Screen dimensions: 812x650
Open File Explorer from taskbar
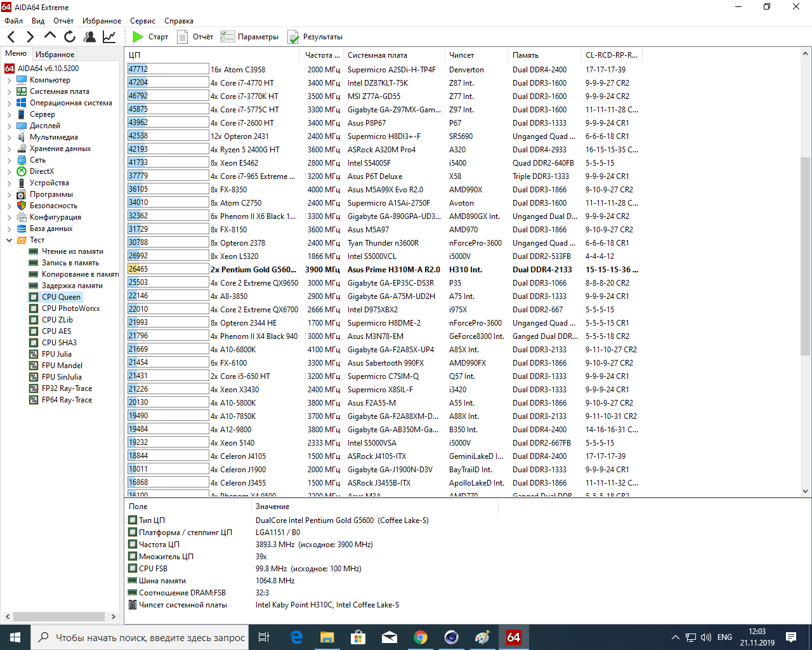[327, 637]
